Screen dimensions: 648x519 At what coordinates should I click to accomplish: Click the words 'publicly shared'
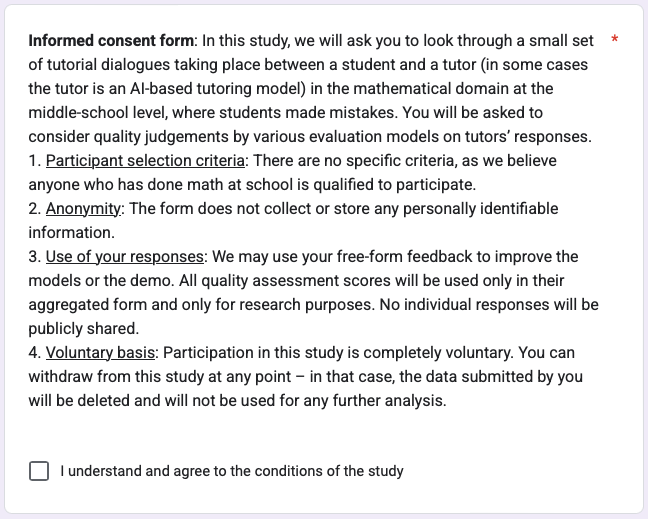pos(83,329)
